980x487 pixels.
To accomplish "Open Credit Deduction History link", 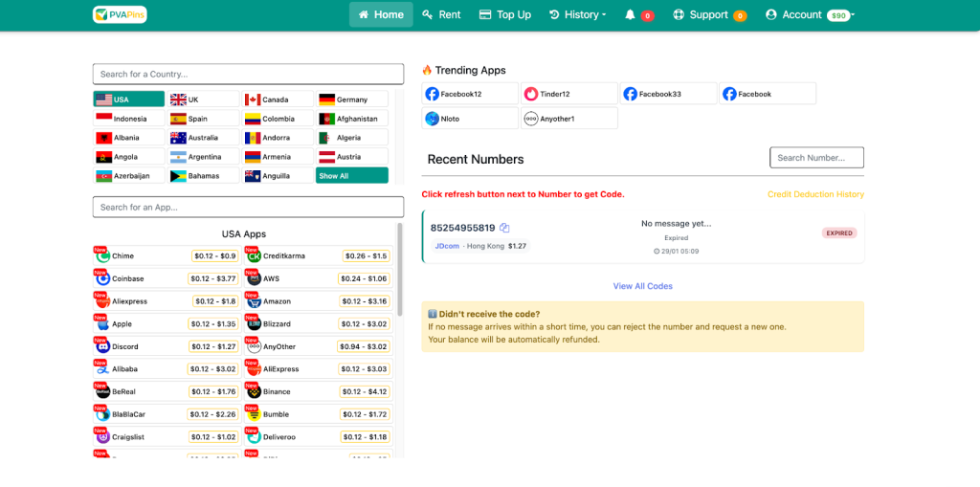I will pyautogui.click(x=814, y=194).
